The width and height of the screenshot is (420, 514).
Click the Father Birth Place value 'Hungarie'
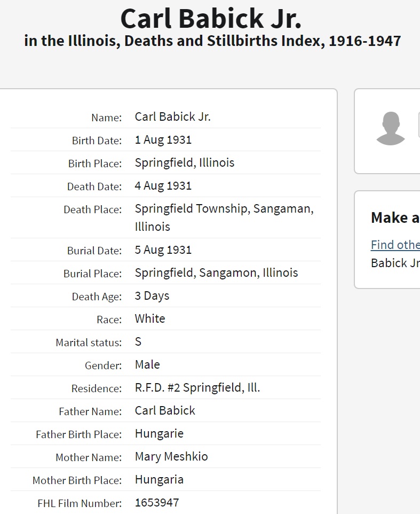[159, 434]
